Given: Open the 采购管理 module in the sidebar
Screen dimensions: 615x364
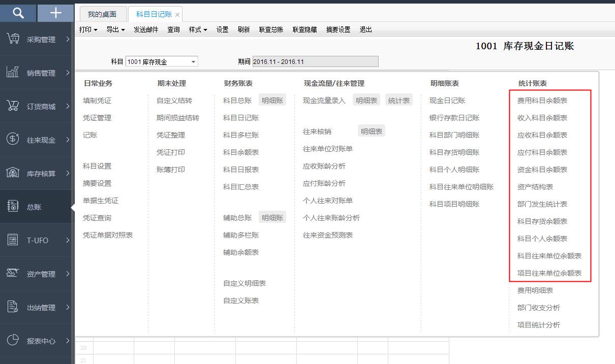Looking at the screenshot, I should 37,39.
